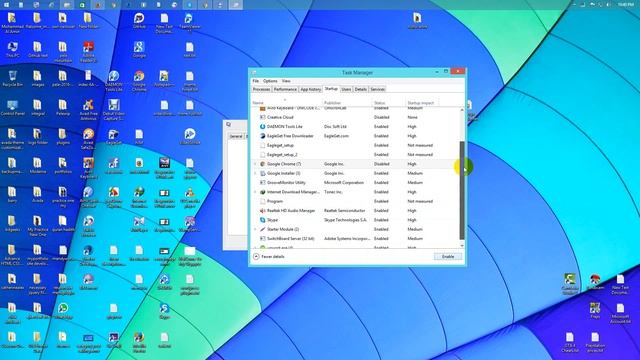Expand the Google Chrome (7) startup group

coord(256,164)
